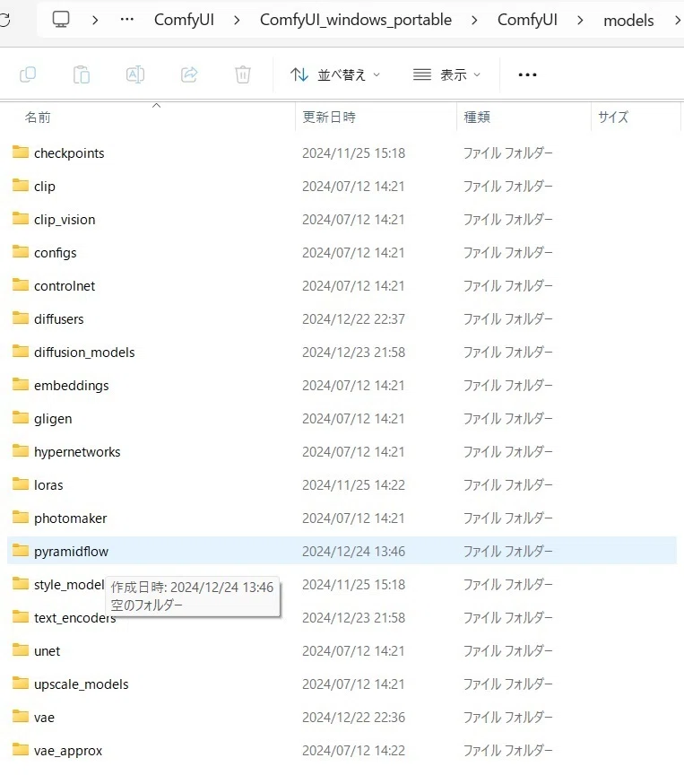This screenshot has width=684, height=784.
Task: Expand the breadcrumb ellipsis for hidden folders
Action: point(127,20)
